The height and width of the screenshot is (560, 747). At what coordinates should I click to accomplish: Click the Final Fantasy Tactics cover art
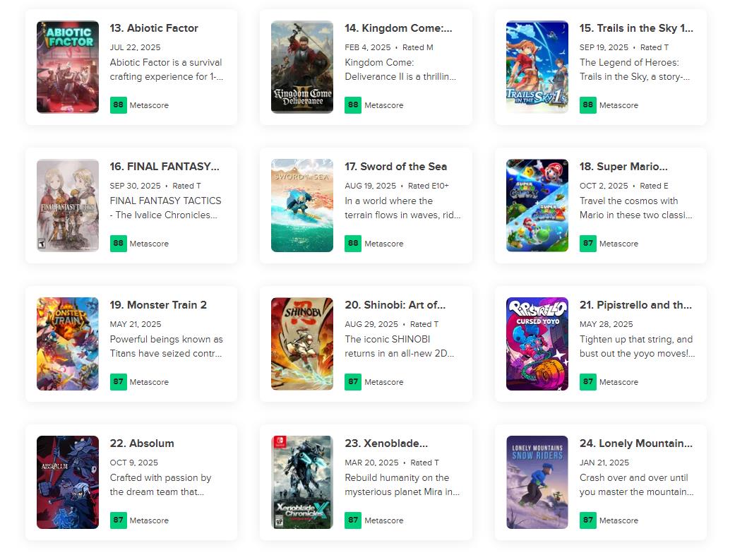pos(68,205)
